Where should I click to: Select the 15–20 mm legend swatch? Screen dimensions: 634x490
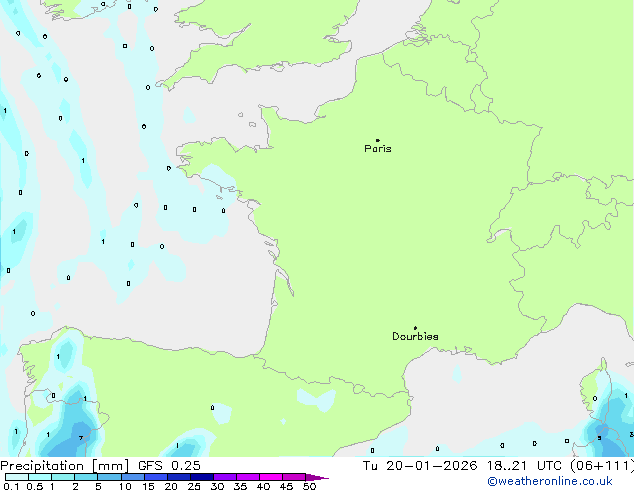(156, 477)
